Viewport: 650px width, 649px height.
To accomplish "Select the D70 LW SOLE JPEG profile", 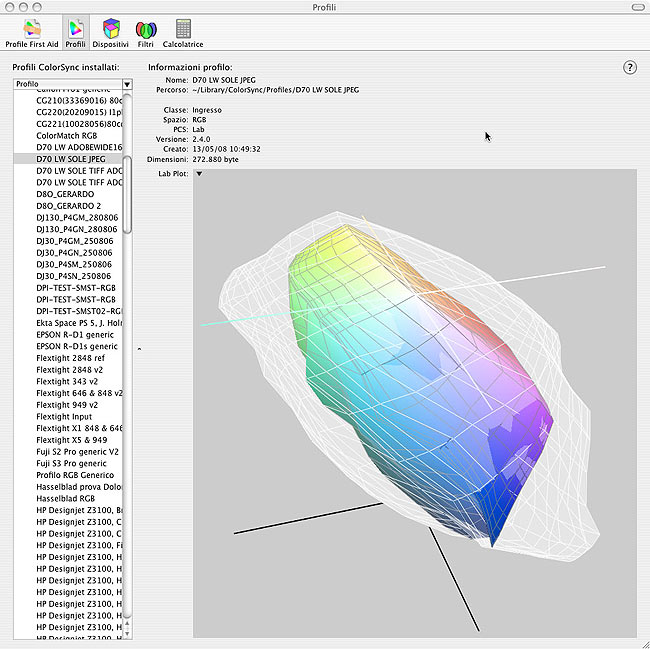I will [68, 159].
